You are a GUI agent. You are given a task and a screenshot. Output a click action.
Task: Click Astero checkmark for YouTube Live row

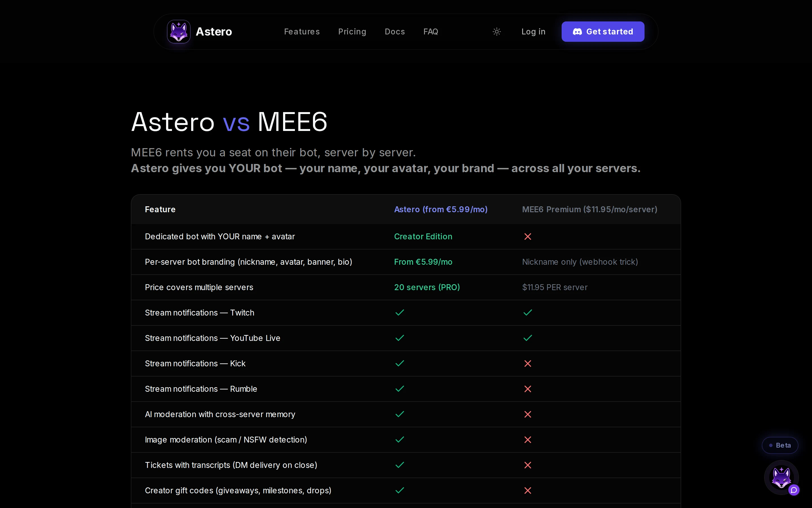400,338
